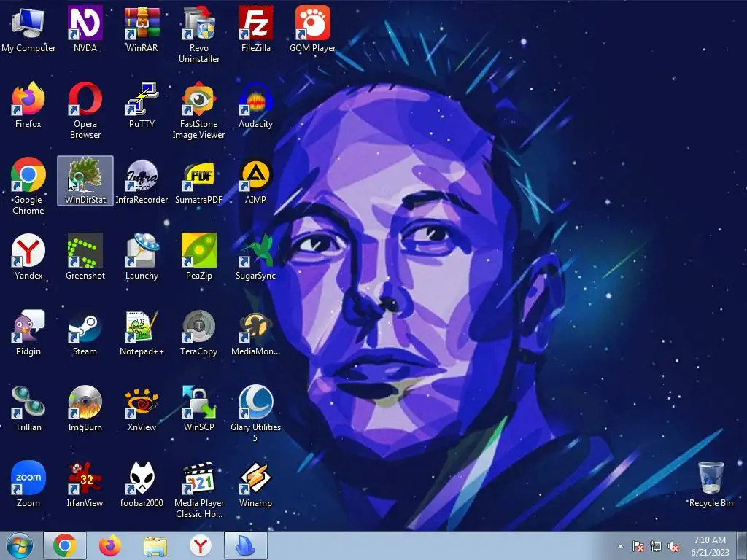This screenshot has height=560, width=747.
Task: Open XnView desktop shortcut
Action: pyautogui.click(x=142, y=408)
